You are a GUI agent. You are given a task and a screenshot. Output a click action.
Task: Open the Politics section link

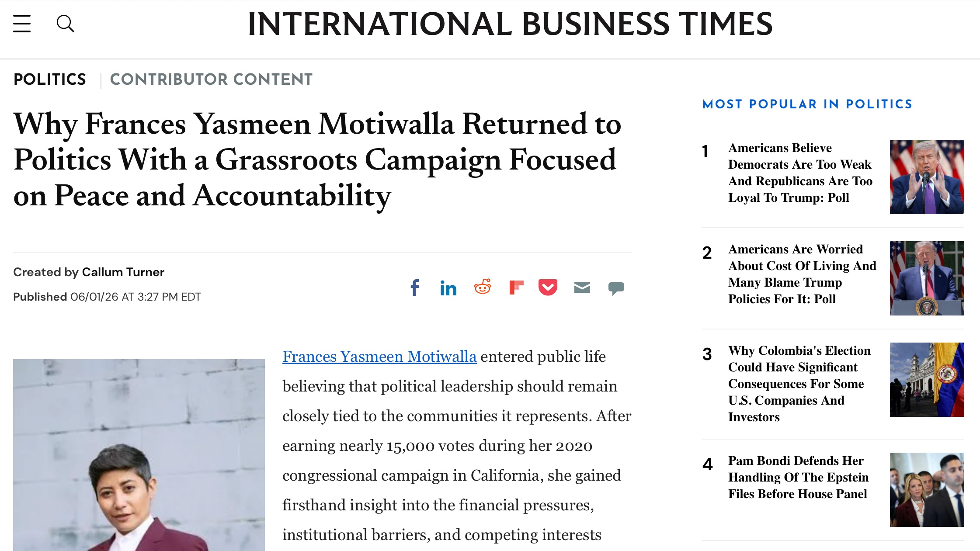tap(50, 80)
